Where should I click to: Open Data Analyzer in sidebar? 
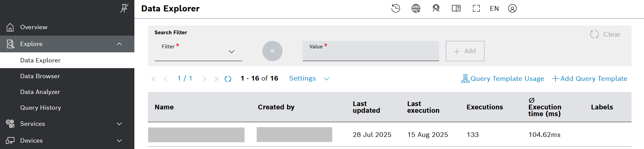point(40,92)
